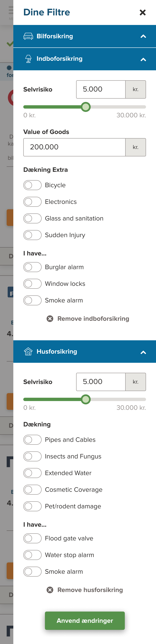
Task: Click the Indboforsikring Selvrisiko slider handle
Action: (x=86, y=107)
